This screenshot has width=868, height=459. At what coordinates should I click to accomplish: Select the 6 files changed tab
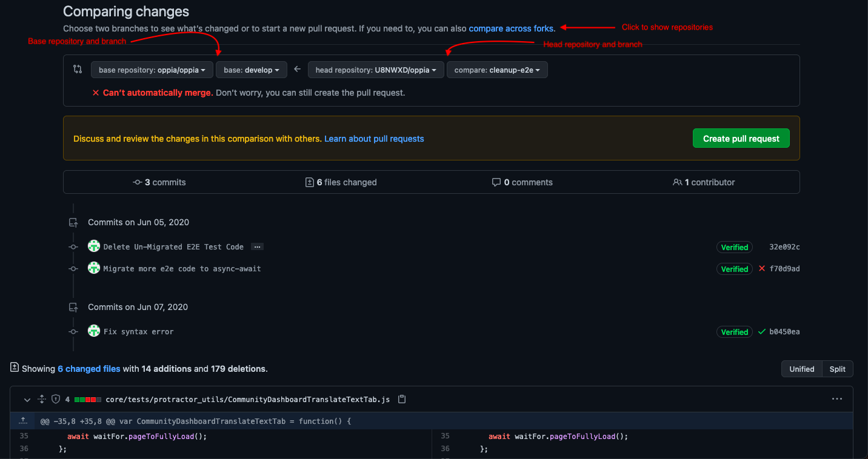[341, 182]
